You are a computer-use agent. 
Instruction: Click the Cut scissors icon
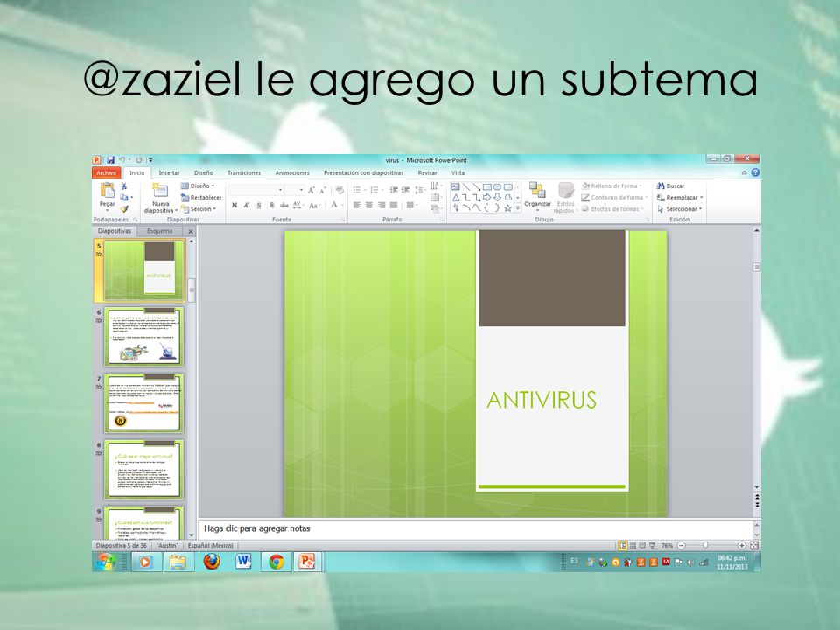pyautogui.click(x=124, y=185)
